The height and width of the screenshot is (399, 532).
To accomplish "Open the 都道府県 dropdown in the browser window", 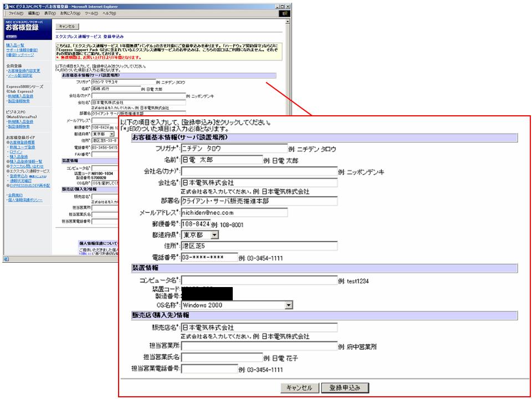I will click(103, 134).
